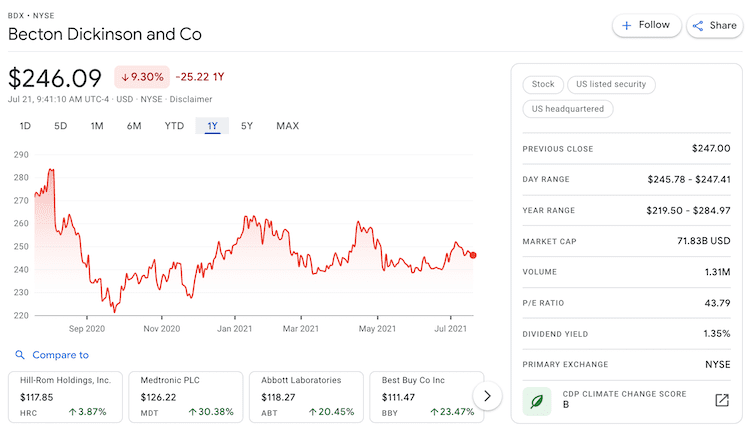Click the Volume value 1.31M

717,272
